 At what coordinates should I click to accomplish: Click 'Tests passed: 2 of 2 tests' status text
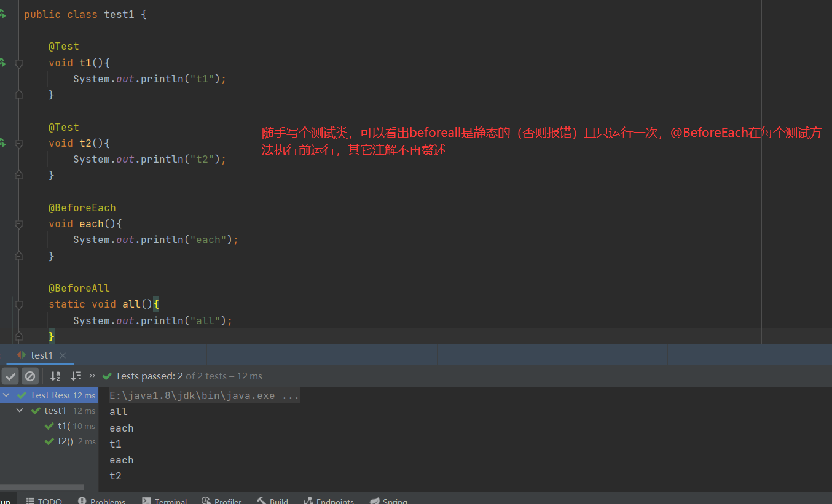point(189,376)
